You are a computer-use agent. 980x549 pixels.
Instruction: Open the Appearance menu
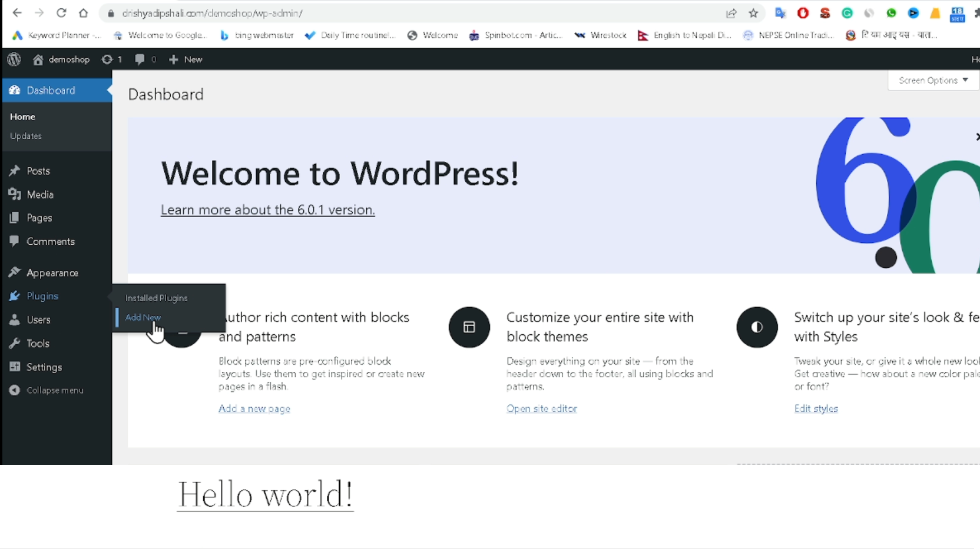(52, 273)
